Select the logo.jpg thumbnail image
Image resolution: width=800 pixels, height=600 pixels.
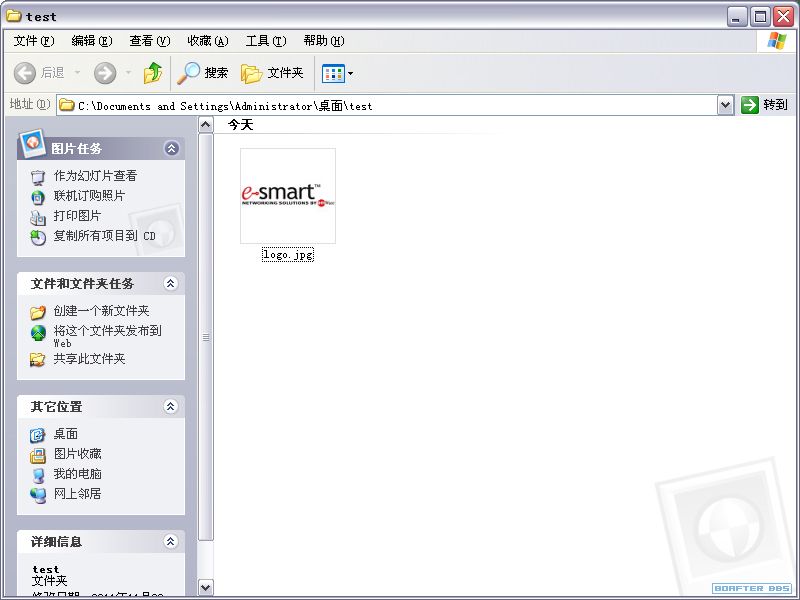[288, 196]
